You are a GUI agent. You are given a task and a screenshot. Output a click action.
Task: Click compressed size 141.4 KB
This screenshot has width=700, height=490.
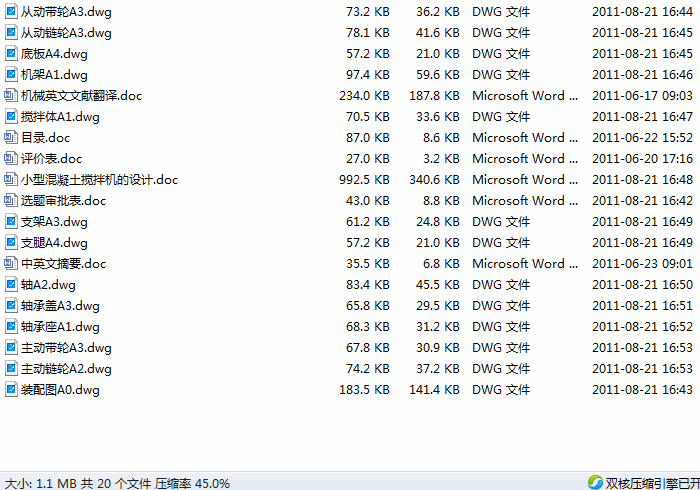[x=434, y=389]
